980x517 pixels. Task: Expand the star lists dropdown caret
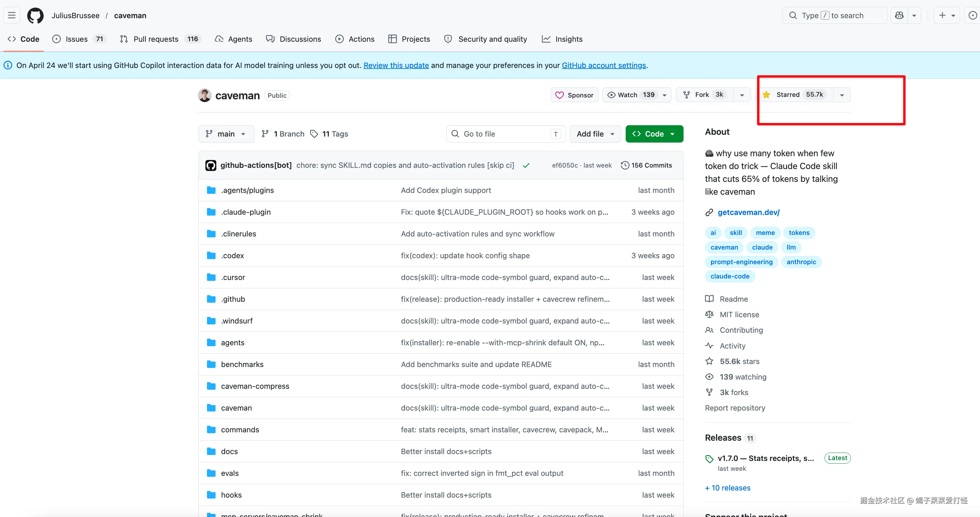pos(842,95)
